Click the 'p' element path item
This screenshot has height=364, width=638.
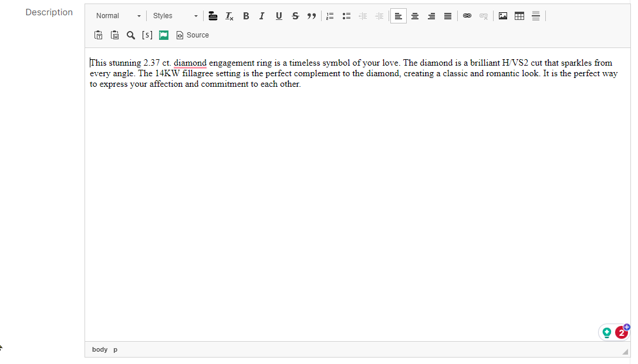(116, 349)
